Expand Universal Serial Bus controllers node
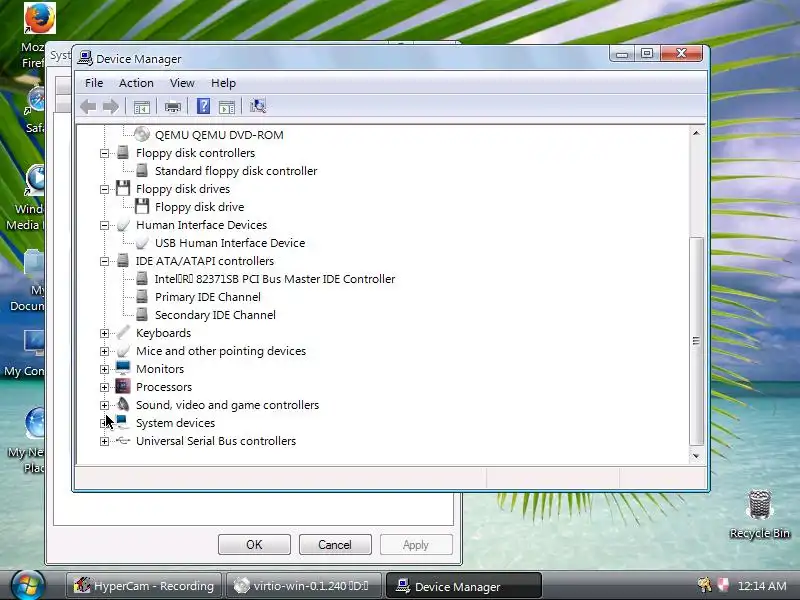800x600 pixels. (104, 441)
